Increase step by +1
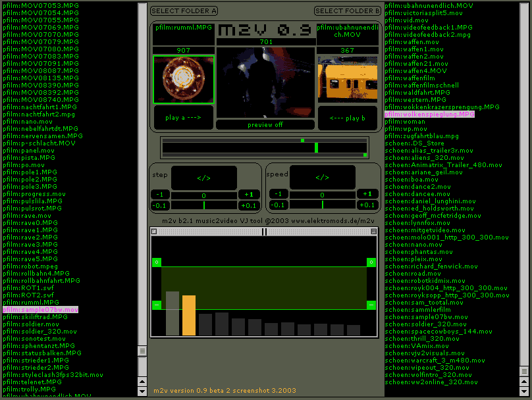The width and height of the screenshot is (532, 400). click(x=248, y=194)
